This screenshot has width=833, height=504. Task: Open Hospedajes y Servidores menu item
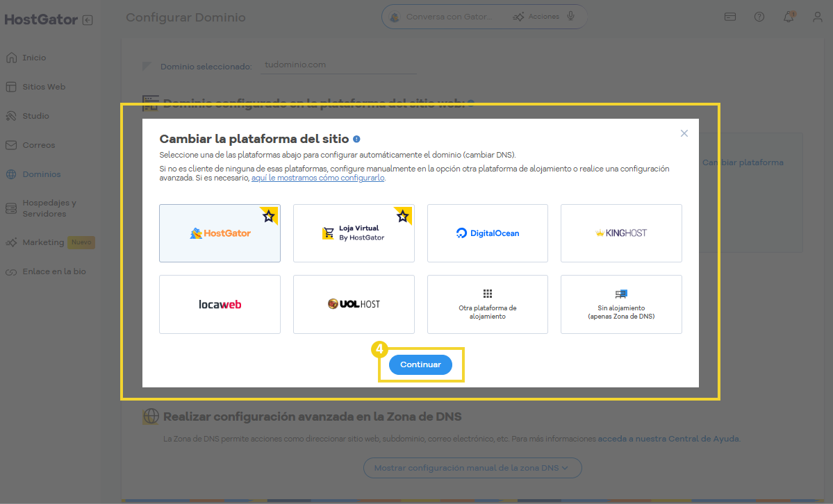49,208
